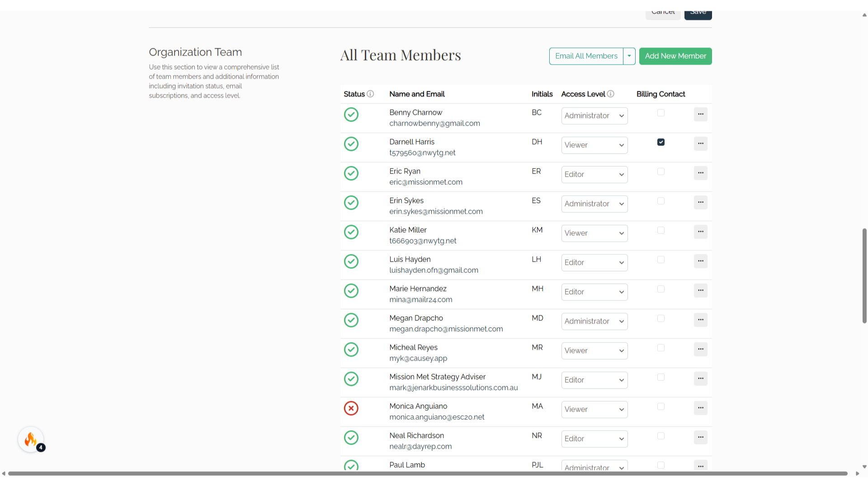Click the Cancel button at top
The height and width of the screenshot is (488, 868).
(x=663, y=14)
